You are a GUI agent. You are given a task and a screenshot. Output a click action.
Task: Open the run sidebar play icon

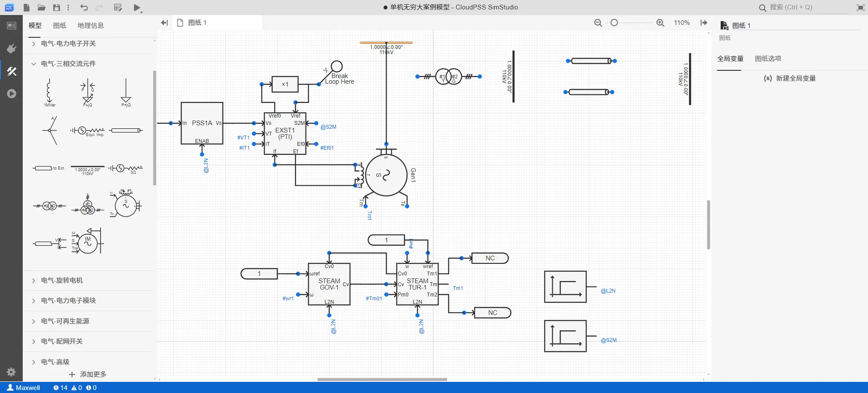(x=12, y=94)
